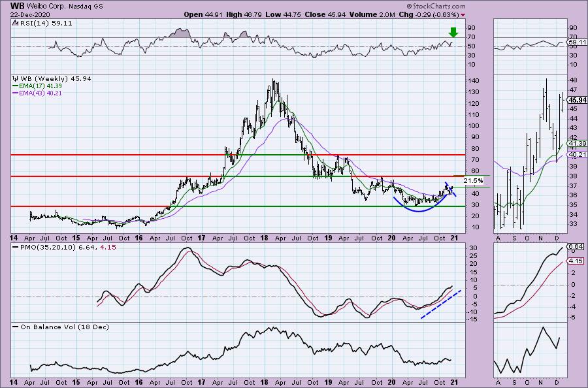The width and height of the screenshot is (588, 388).
Task: Click the red down-triangle change indicator
Action: 463,15
